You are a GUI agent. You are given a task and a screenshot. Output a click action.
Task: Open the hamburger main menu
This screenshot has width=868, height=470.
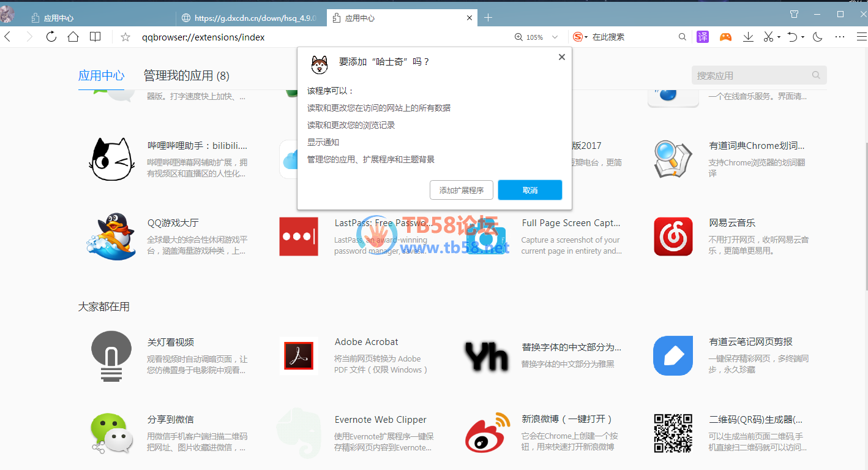tap(861, 37)
